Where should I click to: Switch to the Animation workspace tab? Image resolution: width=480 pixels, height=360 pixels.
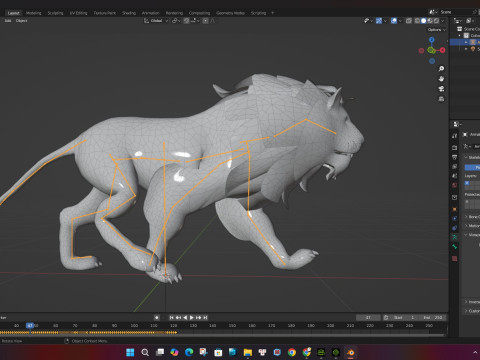151,13
